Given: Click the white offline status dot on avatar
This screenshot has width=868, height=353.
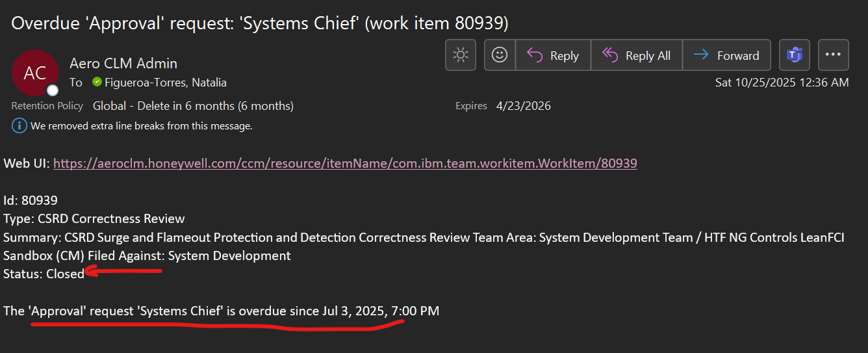Looking at the screenshot, I should (x=53, y=90).
